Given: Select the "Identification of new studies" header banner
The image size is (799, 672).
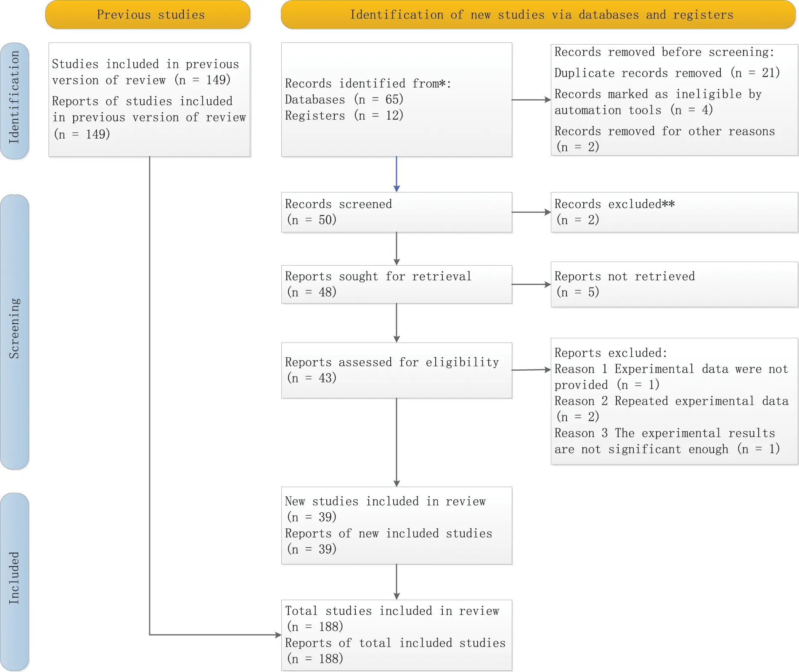Looking at the screenshot, I should [538, 15].
